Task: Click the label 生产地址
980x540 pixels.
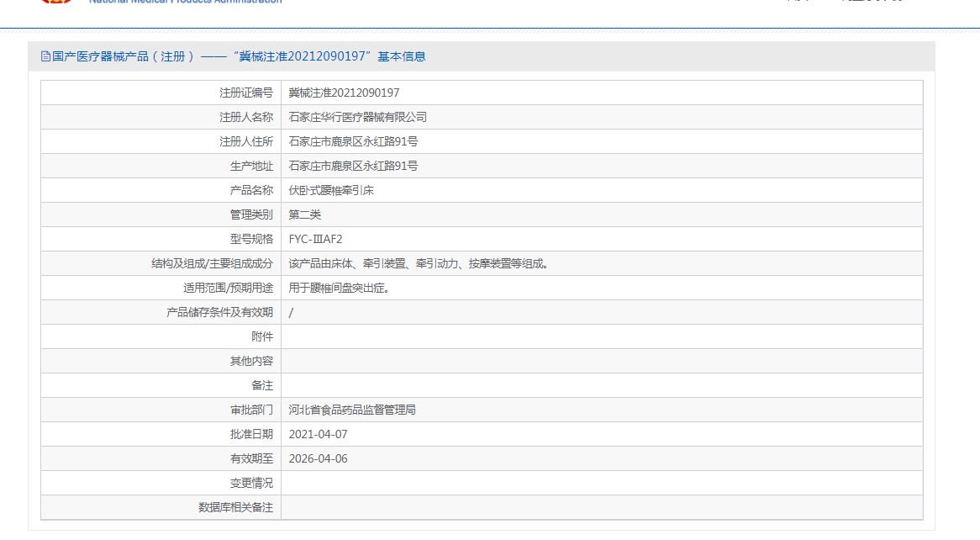Action: (252, 166)
